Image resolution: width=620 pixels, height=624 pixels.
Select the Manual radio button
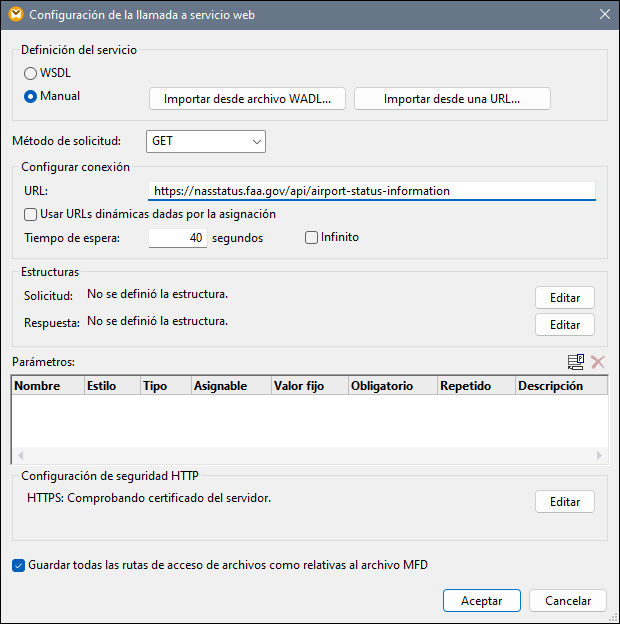[31, 97]
